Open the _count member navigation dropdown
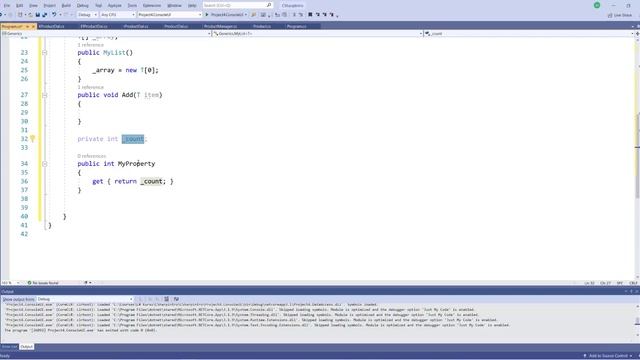 tap(529, 33)
